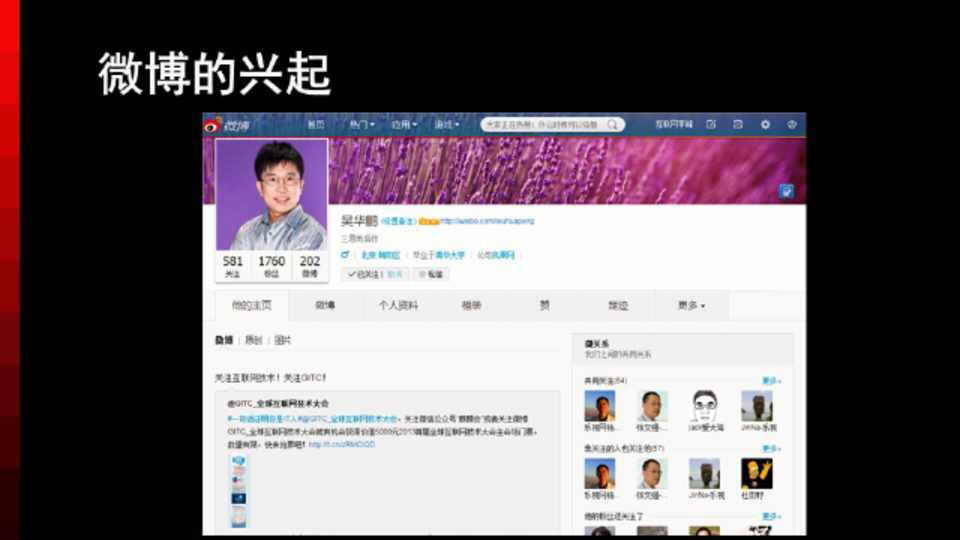The width and height of the screenshot is (960, 540).
Task: Click the gender icon before 北京 location
Action: click(345, 256)
